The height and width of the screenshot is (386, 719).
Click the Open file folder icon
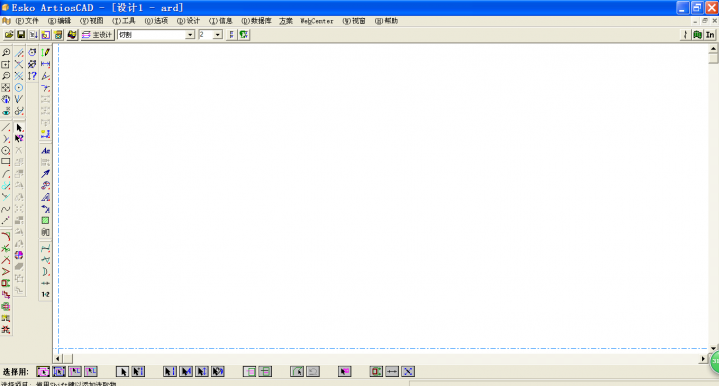pos(8,35)
